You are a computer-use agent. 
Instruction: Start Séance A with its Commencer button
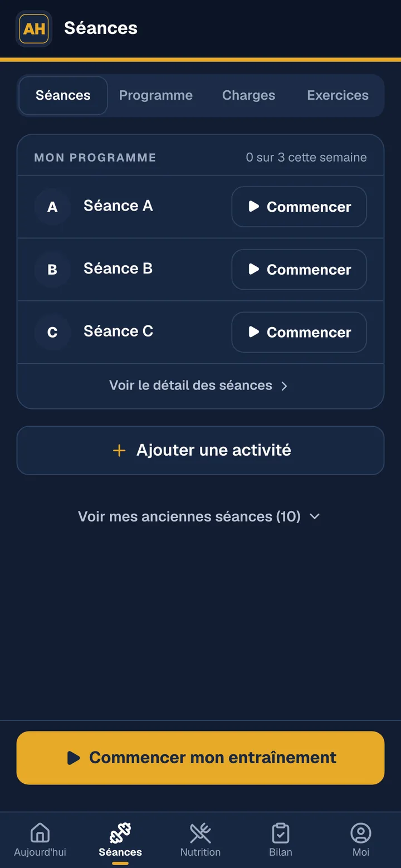(x=299, y=207)
